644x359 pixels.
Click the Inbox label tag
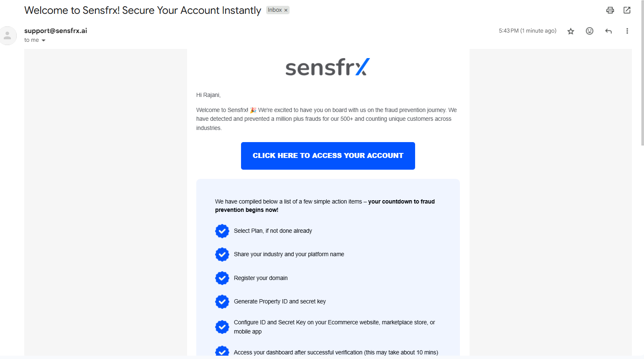(275, 10)
